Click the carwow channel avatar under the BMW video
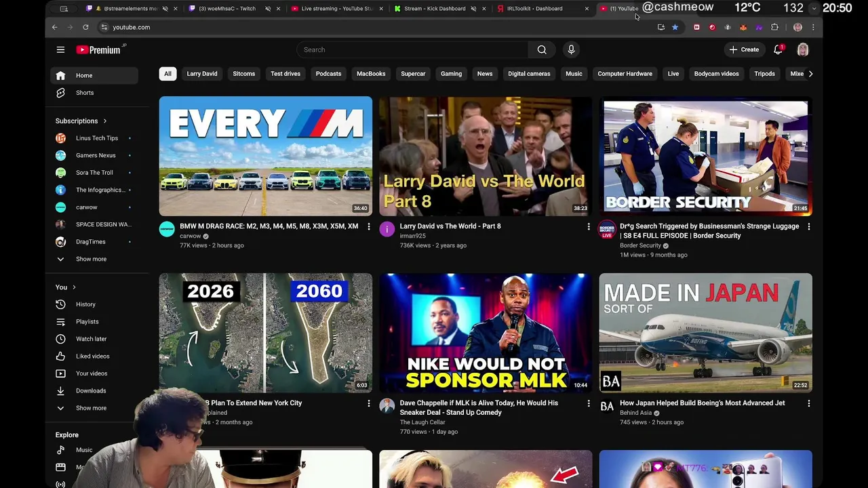 (x=167, y=229)
